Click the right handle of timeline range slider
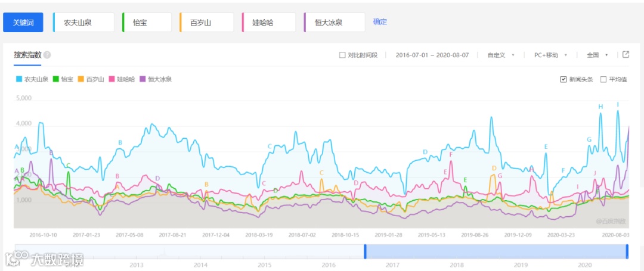The height and width of the screenshot is (271, 644). (x=627, y=251)
